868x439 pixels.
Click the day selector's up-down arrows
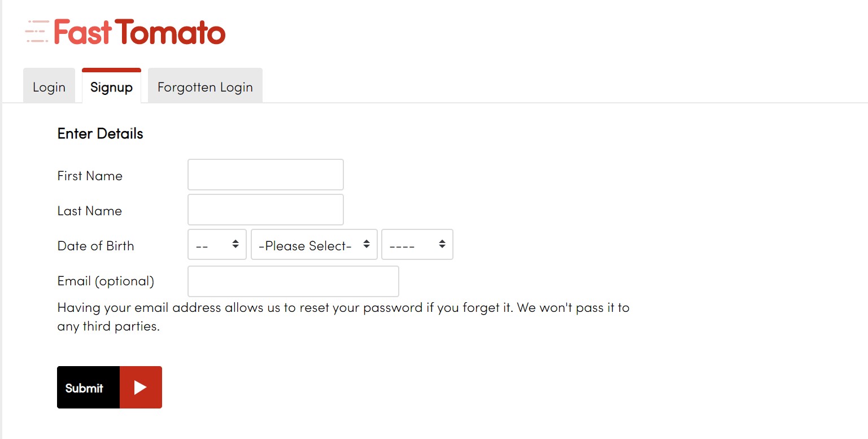pyautogui.click(x=235, y=245)
